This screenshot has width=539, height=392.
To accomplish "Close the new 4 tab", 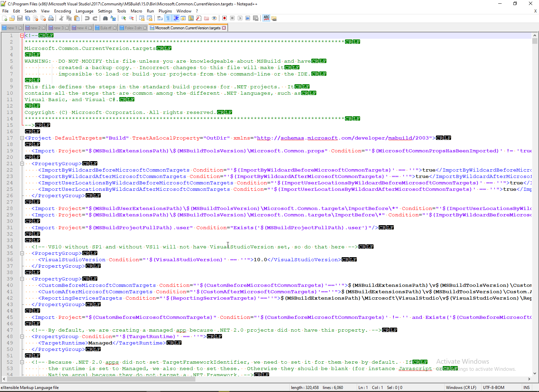I will [90, 28].
